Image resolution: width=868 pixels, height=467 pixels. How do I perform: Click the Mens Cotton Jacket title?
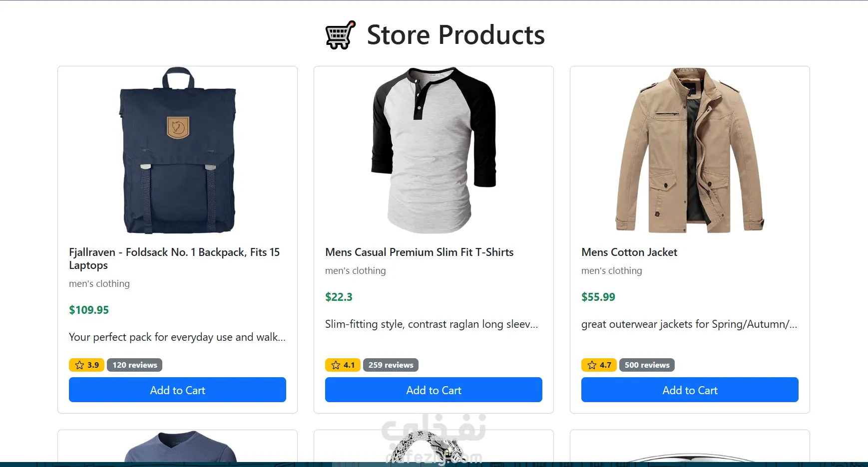(x=629, y=252)
